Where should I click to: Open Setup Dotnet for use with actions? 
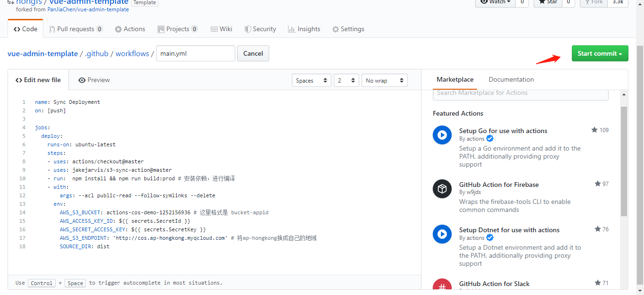click(x=509, y=230)
